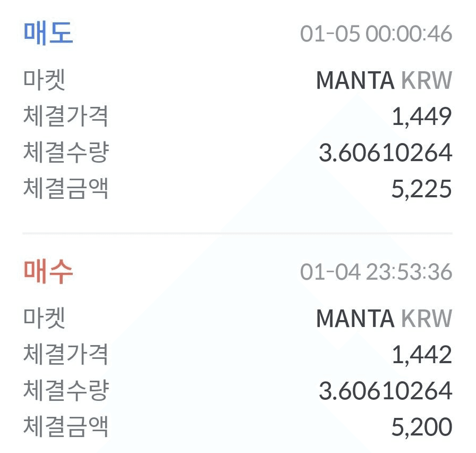
Task: Click the red 매수 buy order heading
Action: pyautogui.click(x=48, y=271)
